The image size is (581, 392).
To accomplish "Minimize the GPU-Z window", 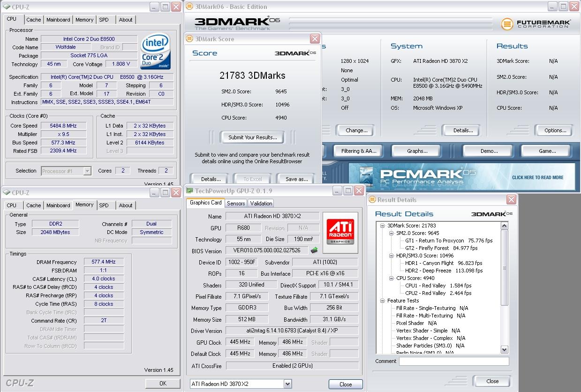I will click(338, 190).
